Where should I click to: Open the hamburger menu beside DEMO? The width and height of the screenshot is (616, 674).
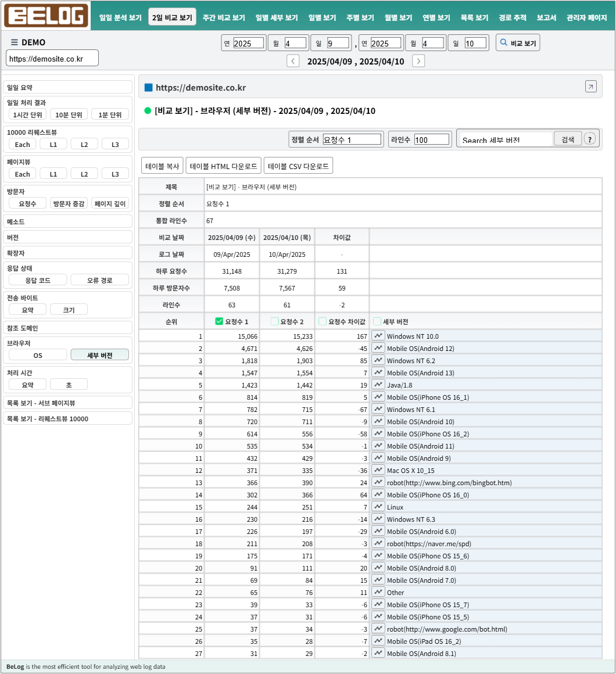pyautogui.click(x=14, y=42)
